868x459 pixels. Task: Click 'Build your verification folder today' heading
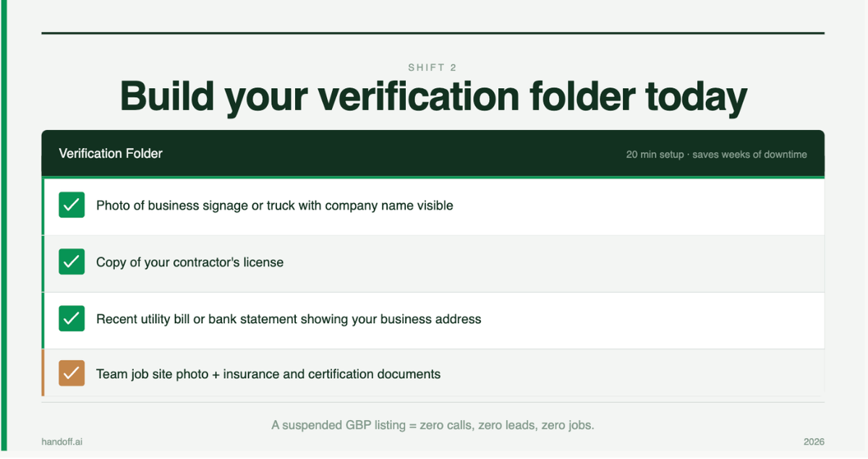433,96
